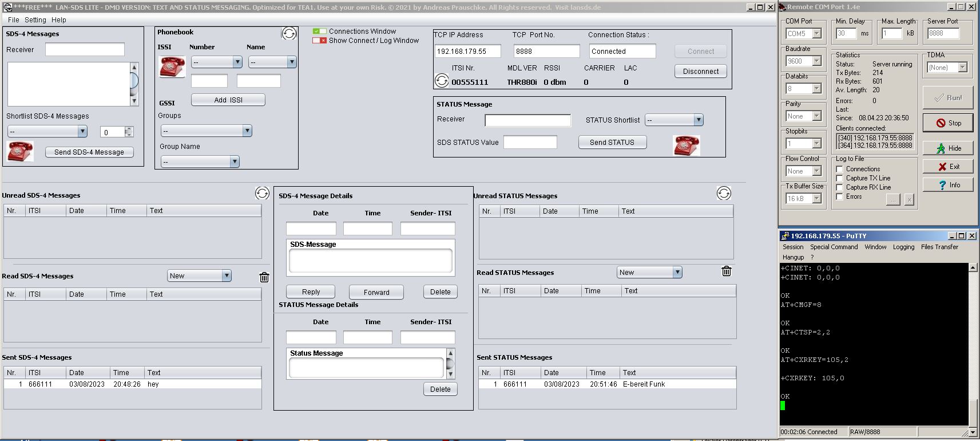Click PuTTY terminal vertical scrollbar
The height and width of the screenshot is (441, 980).
[973, 349]
